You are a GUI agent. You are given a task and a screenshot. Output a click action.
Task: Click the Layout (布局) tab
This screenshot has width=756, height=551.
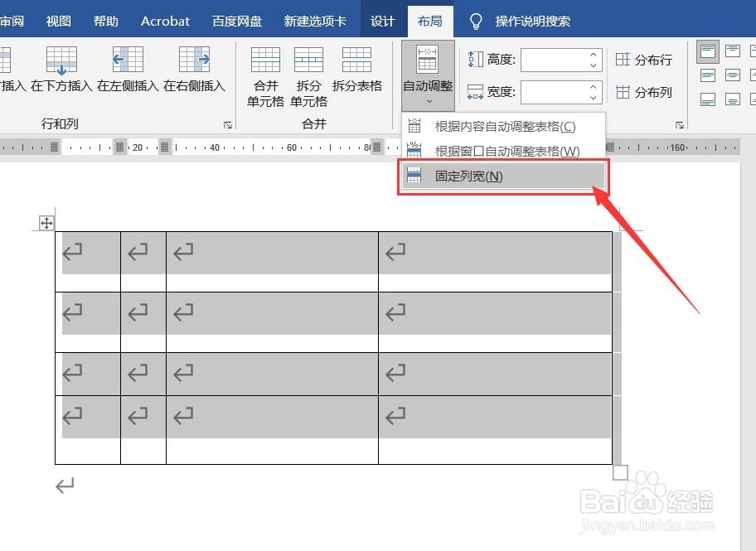coord(429,22)
